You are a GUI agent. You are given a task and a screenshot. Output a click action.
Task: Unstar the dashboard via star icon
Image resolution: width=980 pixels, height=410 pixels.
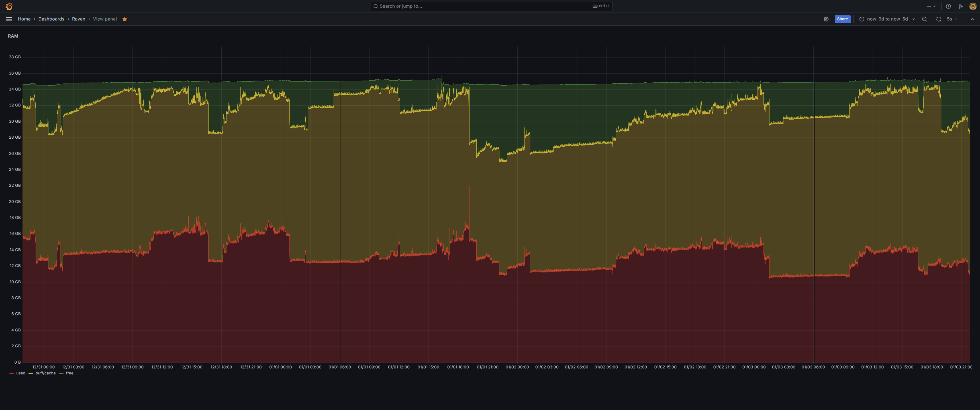coord(125,19)
